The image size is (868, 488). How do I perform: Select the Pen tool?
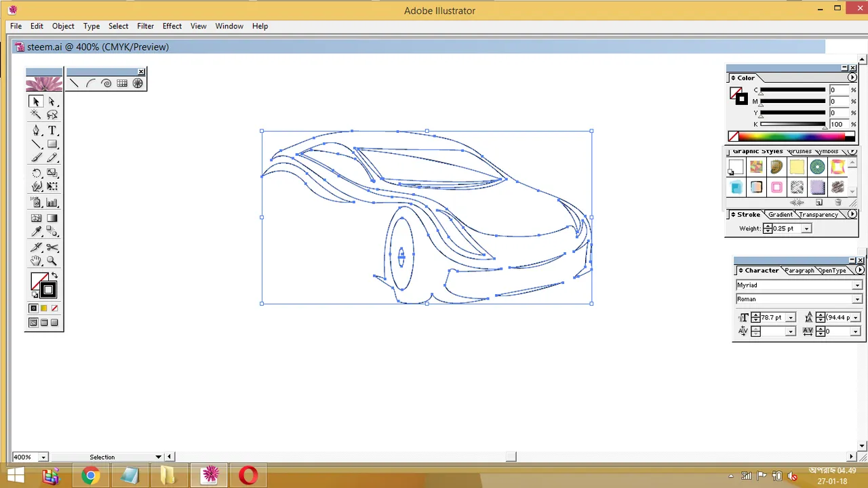(x=36, y=131)
